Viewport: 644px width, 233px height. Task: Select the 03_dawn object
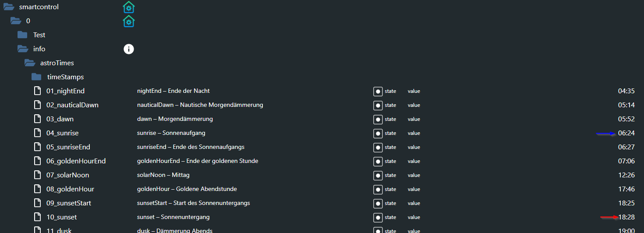pyautogui.click(x=60, y=119)
